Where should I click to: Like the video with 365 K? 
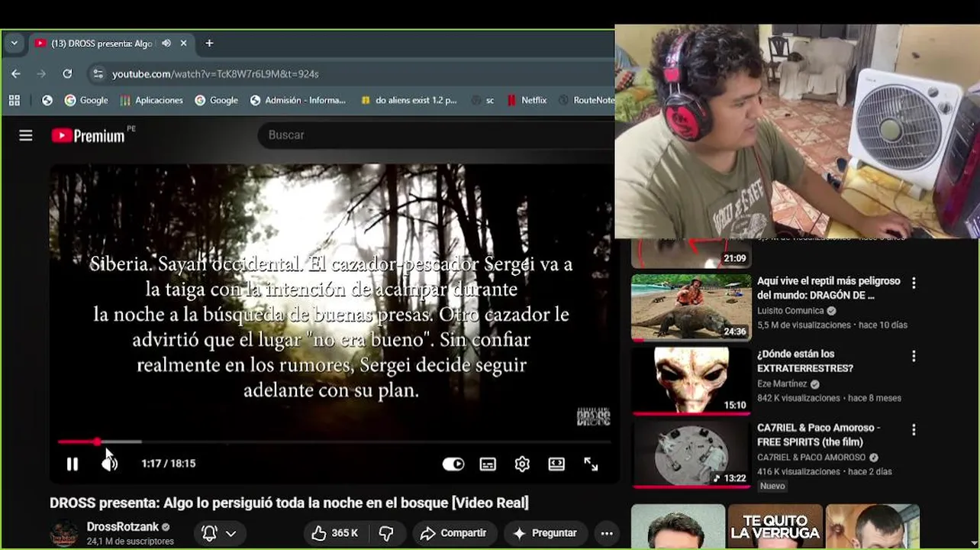334,533
